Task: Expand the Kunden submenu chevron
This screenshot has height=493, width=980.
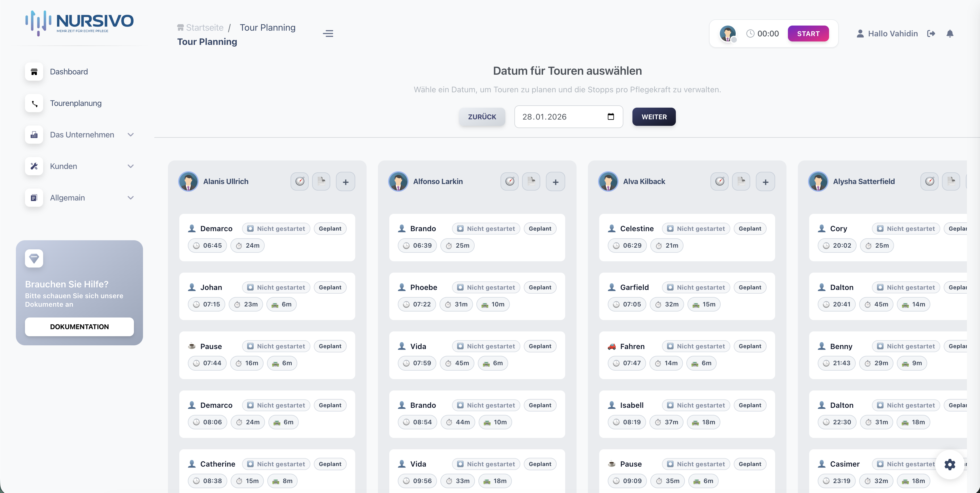Action: (x=131, y=166)
